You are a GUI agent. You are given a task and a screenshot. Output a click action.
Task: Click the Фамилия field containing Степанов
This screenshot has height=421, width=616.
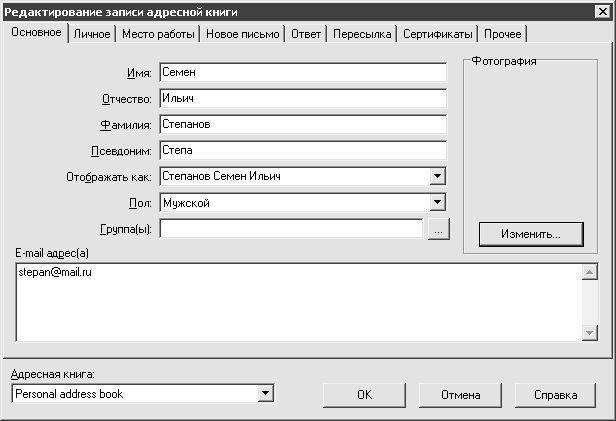click(x=303, y=124)
